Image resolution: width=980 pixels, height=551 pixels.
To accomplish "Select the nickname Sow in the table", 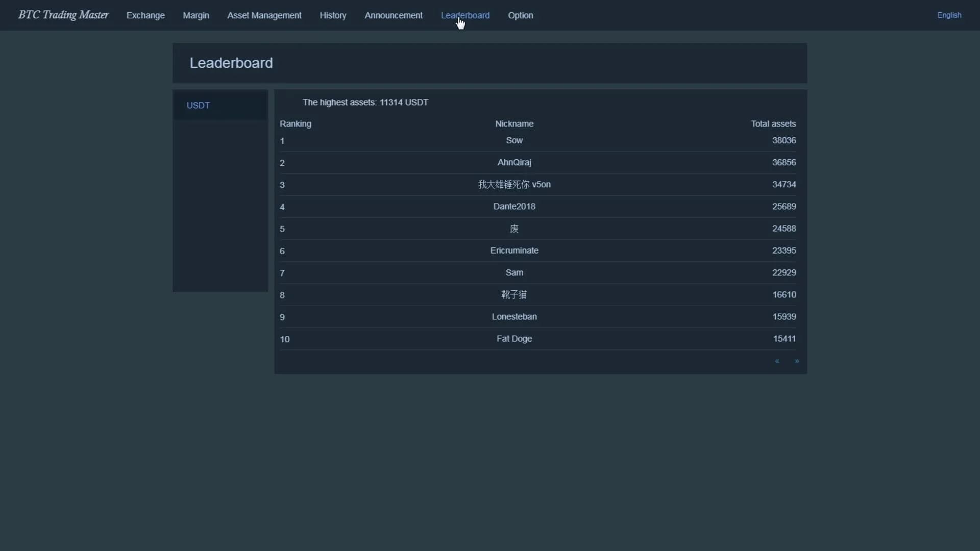I will [x=514, y=140].
